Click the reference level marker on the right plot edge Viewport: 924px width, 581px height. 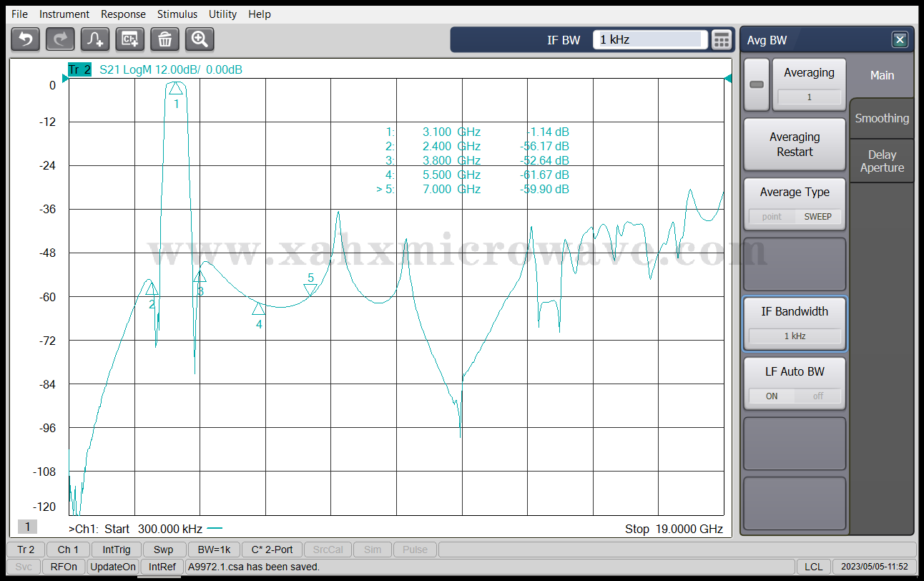[728, 78]
